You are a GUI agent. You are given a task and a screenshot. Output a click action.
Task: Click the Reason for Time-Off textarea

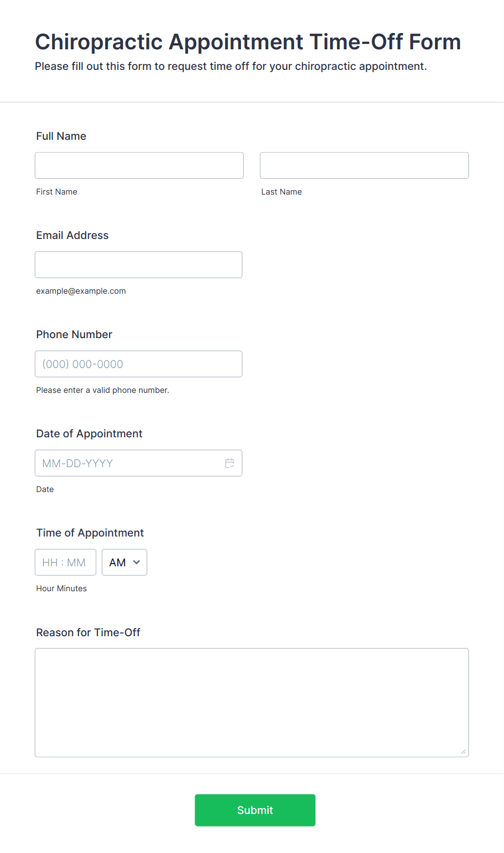click(252, 702)
